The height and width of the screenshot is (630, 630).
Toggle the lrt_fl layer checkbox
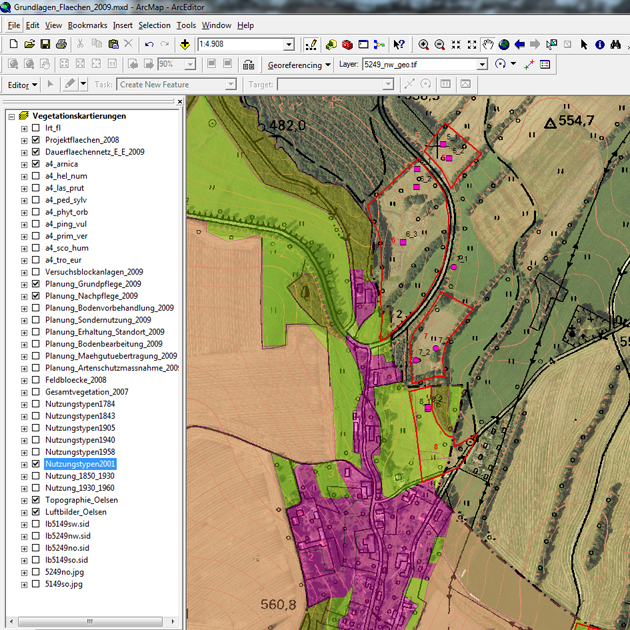pyautogui.click(x=36, y=128)
